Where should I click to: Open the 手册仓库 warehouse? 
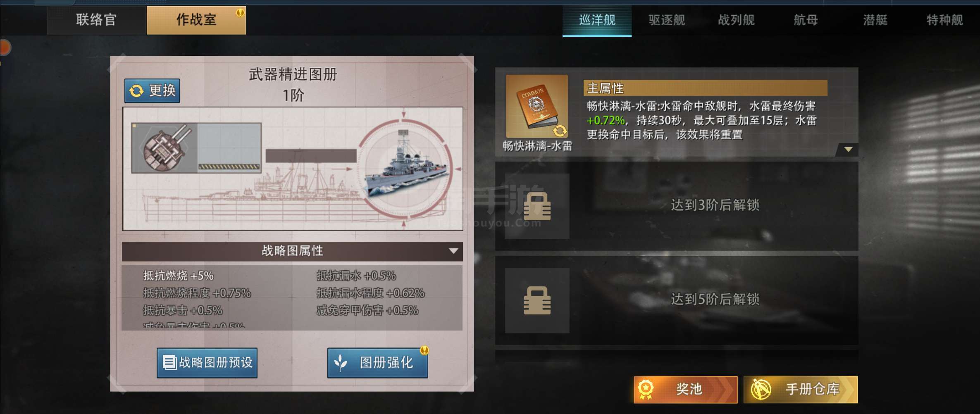pos(801,389)
